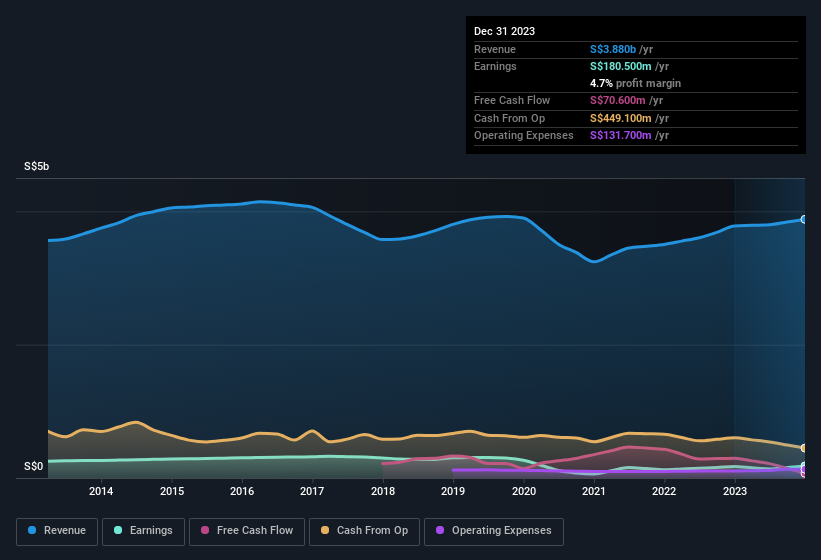The width and height of the screenshot is (821, 560).
Task: Toggle the Revenue series in legend
Action: coord(57,531)
